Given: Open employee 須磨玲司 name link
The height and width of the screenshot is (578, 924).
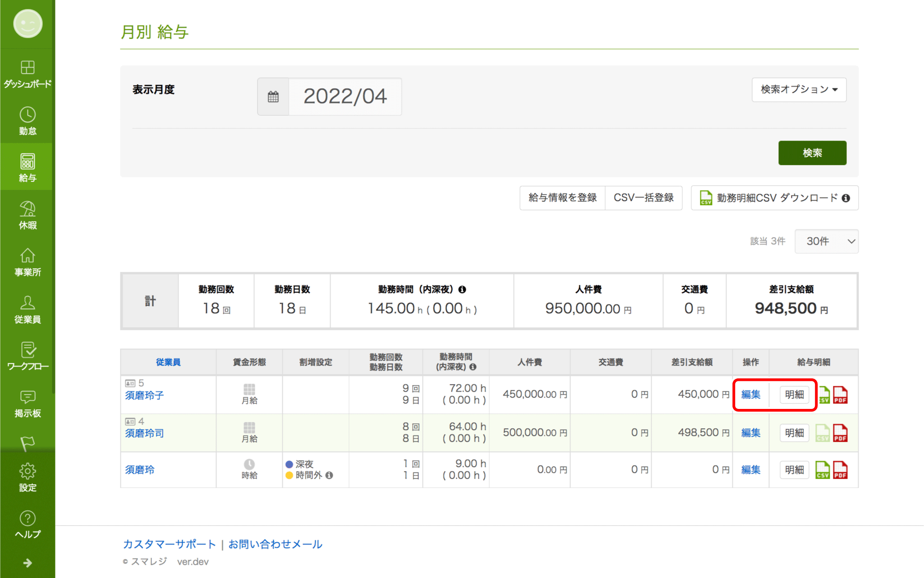Looking at the screenshot, I should (x=144, y=433).
